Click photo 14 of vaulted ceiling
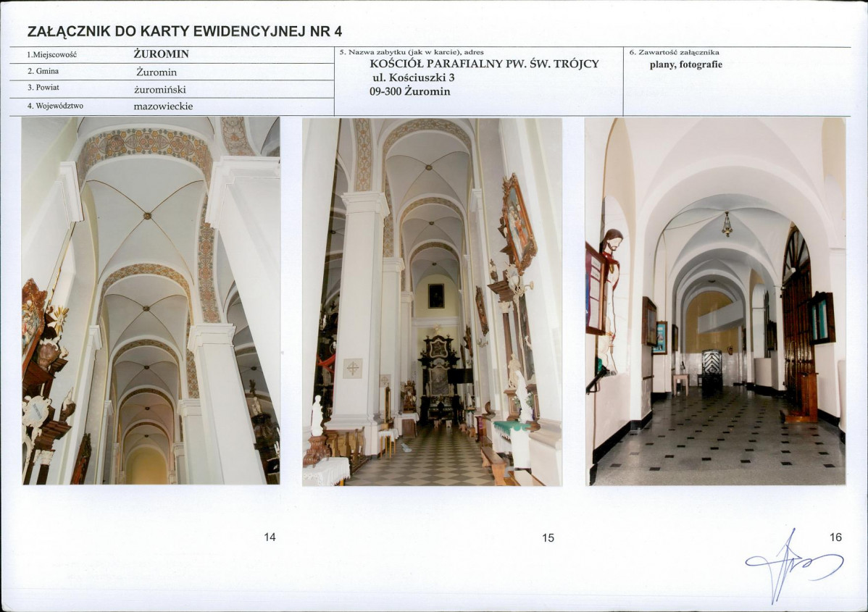This screenshot has width=868, height=612. pos(151,301)
